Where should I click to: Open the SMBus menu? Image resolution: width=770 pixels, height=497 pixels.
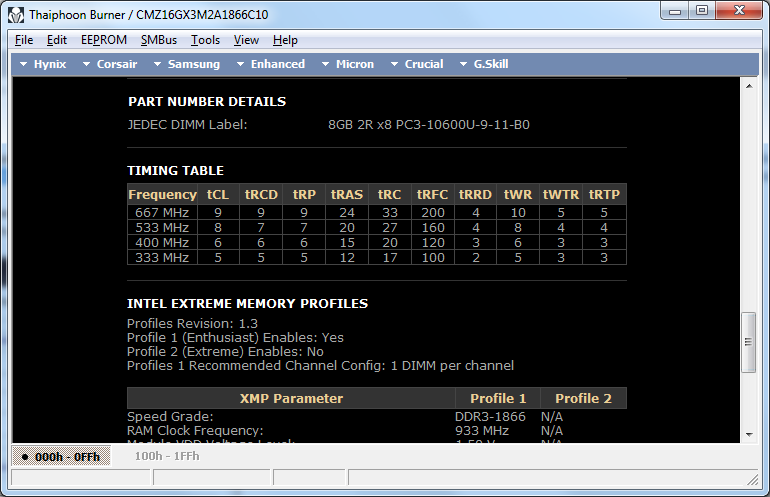pos(159,40)
